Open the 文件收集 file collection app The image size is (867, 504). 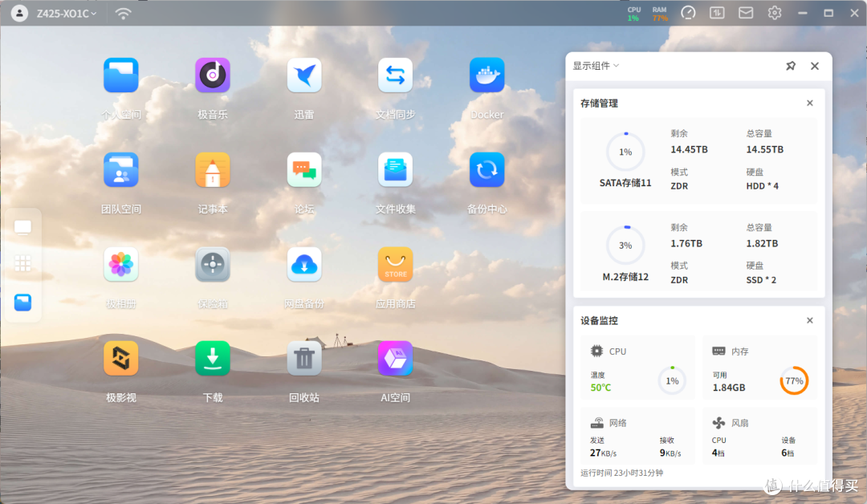(395, 169)
